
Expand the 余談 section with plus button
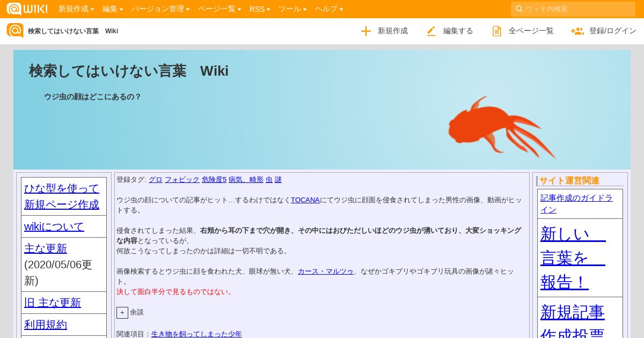(x=122, y=312)
